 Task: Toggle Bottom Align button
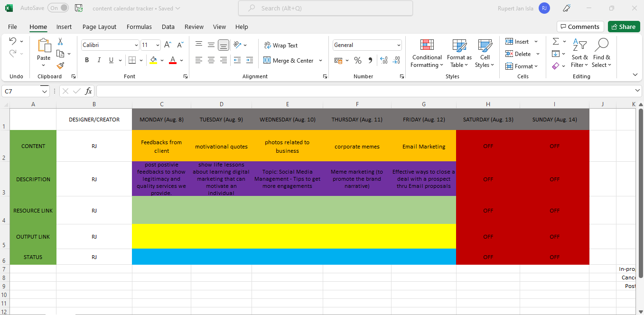(x=224, y=45)
